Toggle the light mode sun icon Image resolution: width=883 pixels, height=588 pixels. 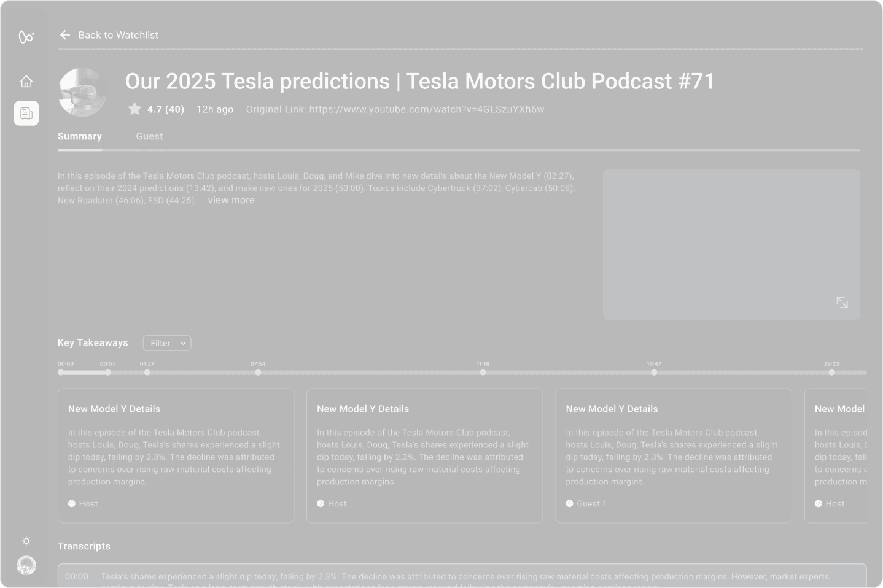point(26,541)
